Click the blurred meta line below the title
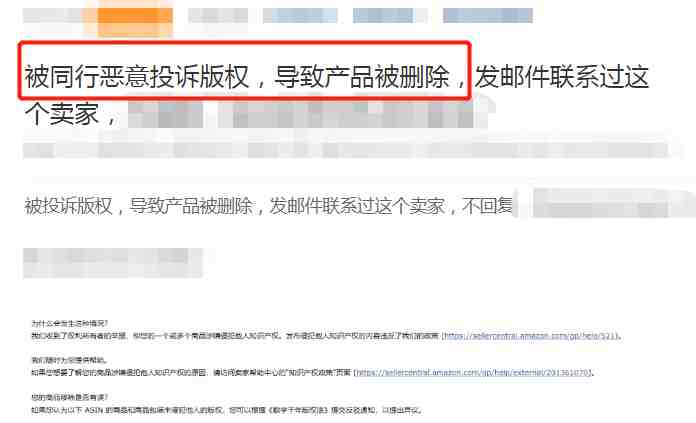 [346, 150]
